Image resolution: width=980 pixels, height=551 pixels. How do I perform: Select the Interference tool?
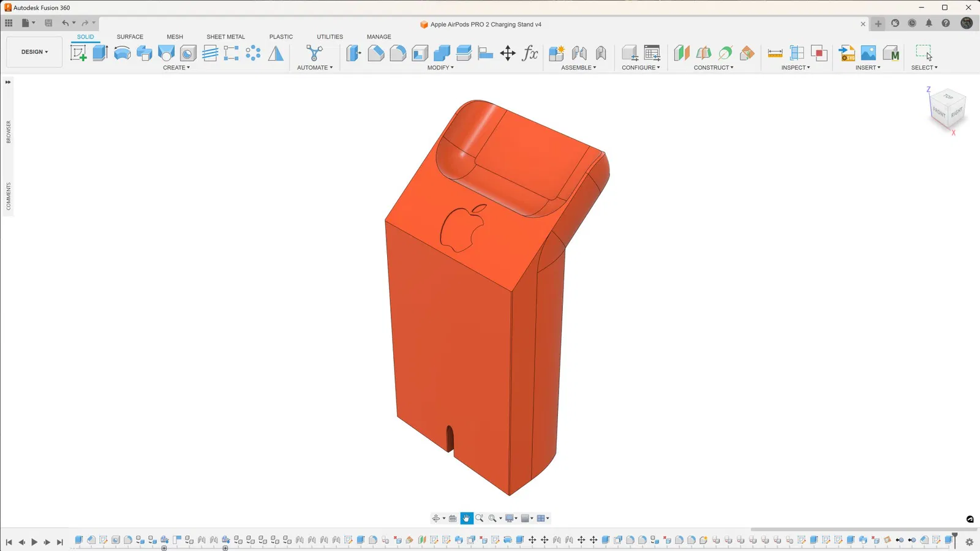(819, 53)
